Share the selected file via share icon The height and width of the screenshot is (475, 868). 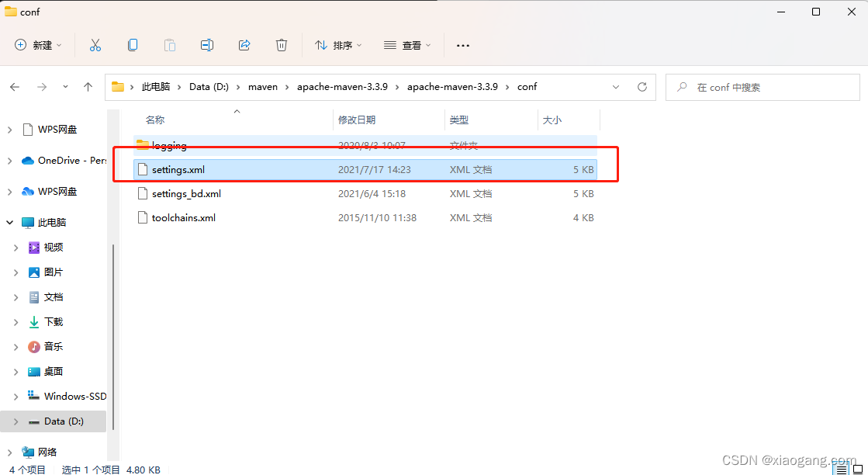(x=244, y=45)
